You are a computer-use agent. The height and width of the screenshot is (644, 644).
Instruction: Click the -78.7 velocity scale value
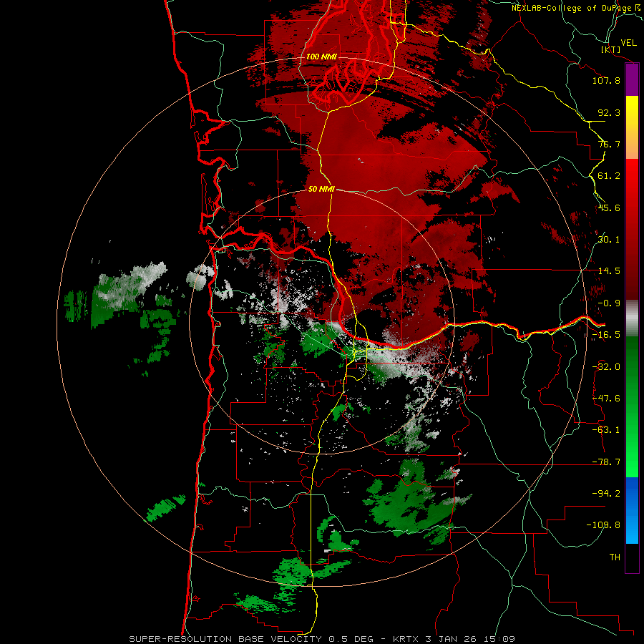click(606, 462)
